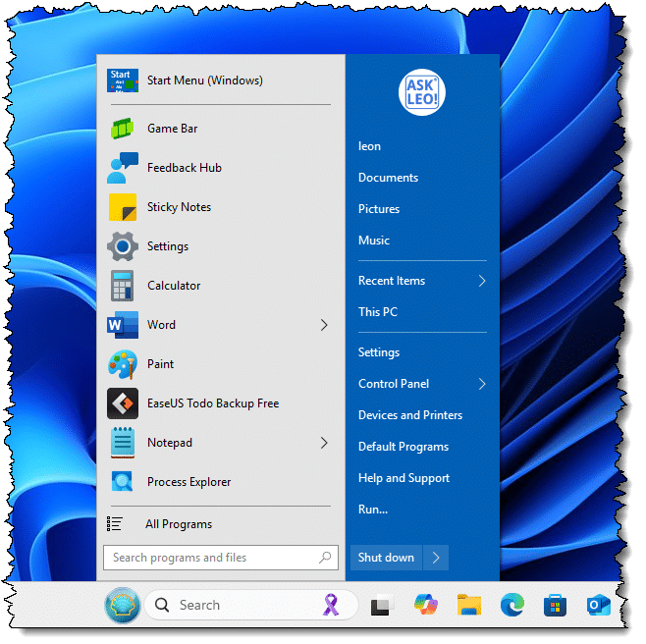Viewport: 646px width, 644px height.
Task: Click the Start Menu (Windows) text label
Action: click(207, 81)
